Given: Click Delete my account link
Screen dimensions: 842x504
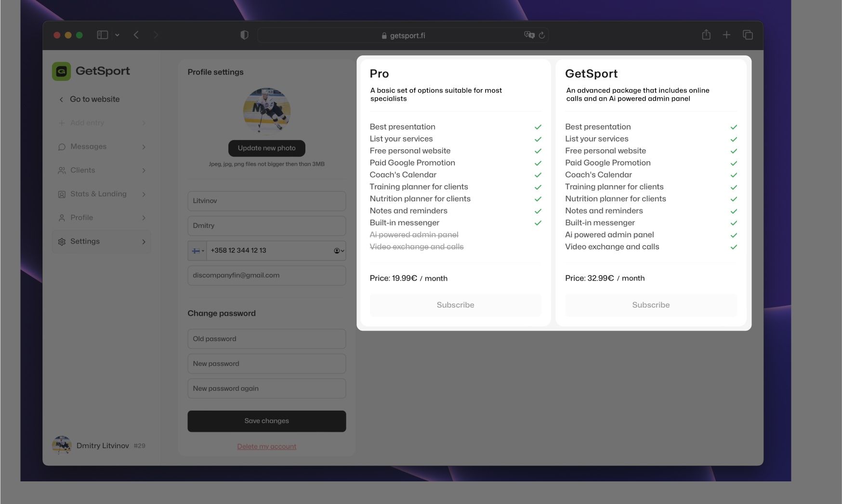Looking at the screenshot, I should [x=267, y=447].
